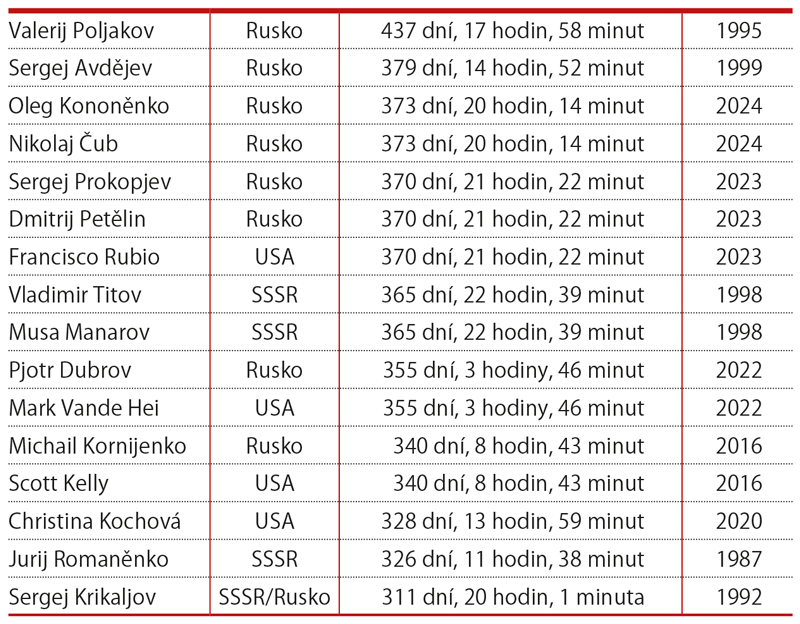Screen dimensions: 800x624
Task: Click Francisco Rubio's name cell
Action: [84, 257]
